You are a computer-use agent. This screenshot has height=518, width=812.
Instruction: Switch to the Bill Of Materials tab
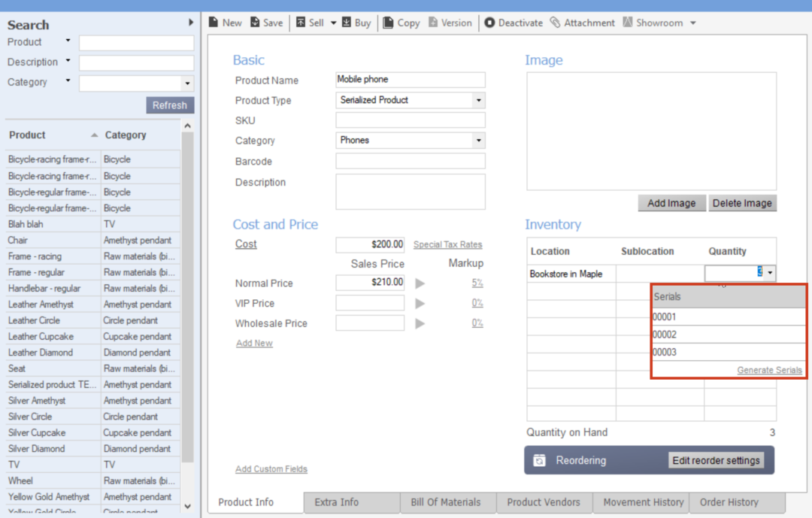pyautogui.click(x=448, y=502)
